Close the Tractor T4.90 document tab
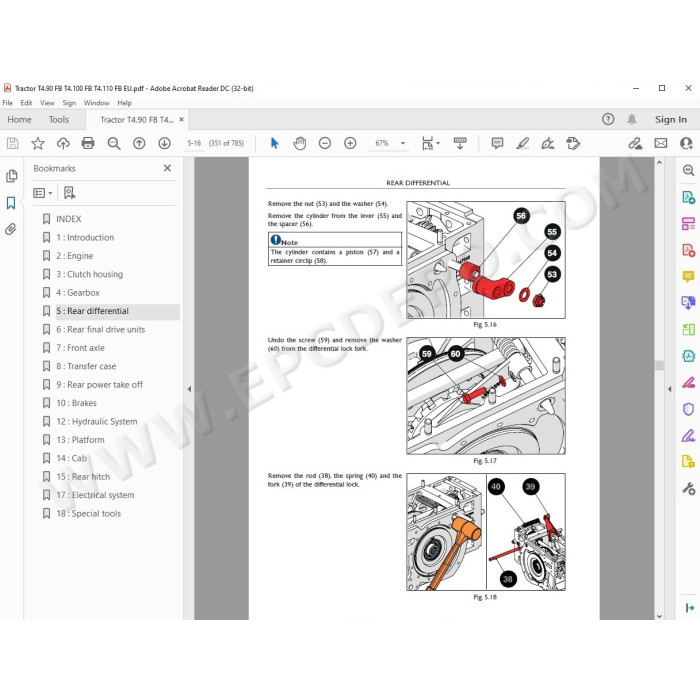 click(181, 120)
